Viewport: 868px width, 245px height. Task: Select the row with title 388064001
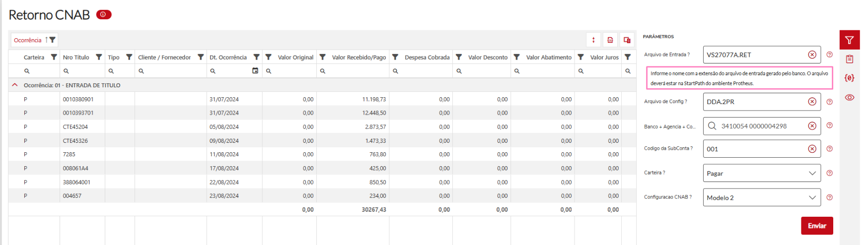click(x=322, y=182)
